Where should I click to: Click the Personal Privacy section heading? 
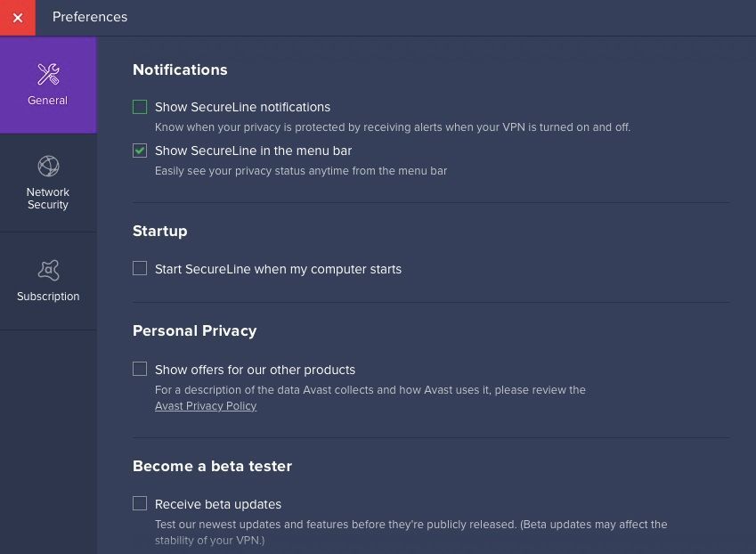[x=194, y=330]
